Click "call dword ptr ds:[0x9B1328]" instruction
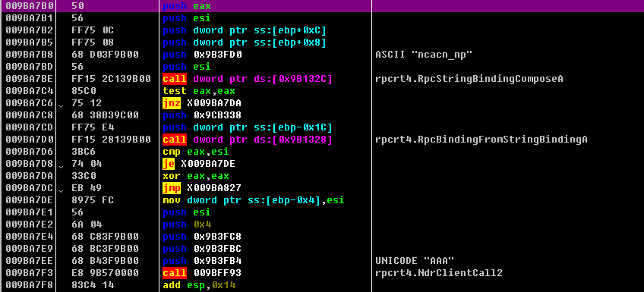The height and width of the screenshot is (292, 644). 248,140
